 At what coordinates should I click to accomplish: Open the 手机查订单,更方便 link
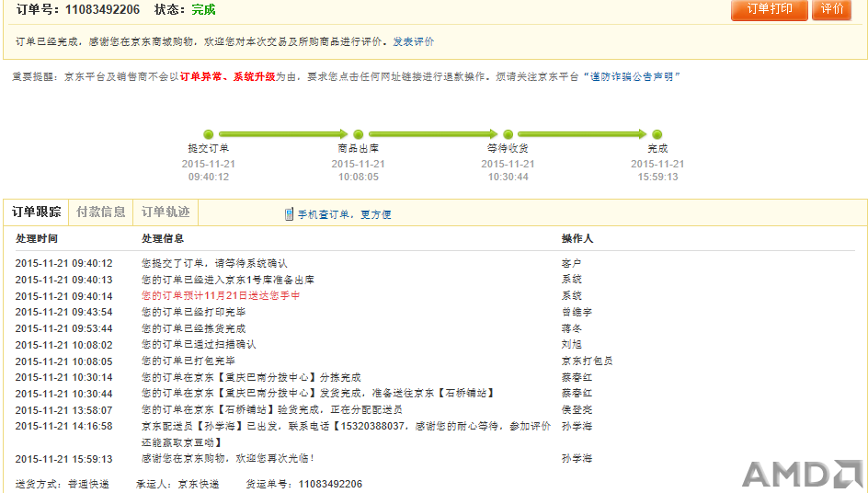(344, 214)
